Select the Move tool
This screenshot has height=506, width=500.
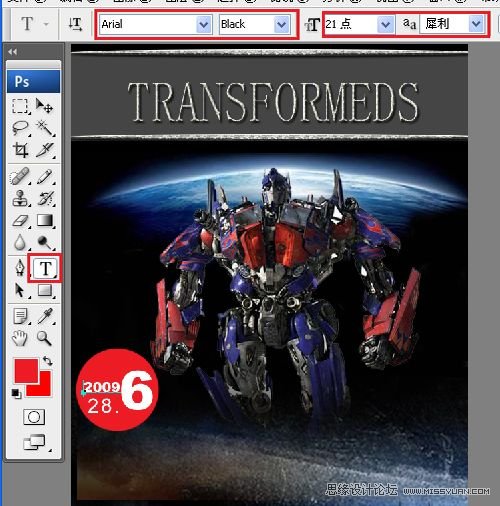[x=45, y=106]
